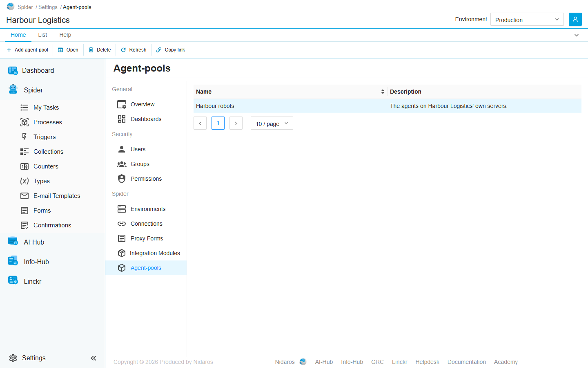The width and height of the screenshot is (588, 368).
Task: Select Agent-pools in settings menu
Action: coord(146,268)
